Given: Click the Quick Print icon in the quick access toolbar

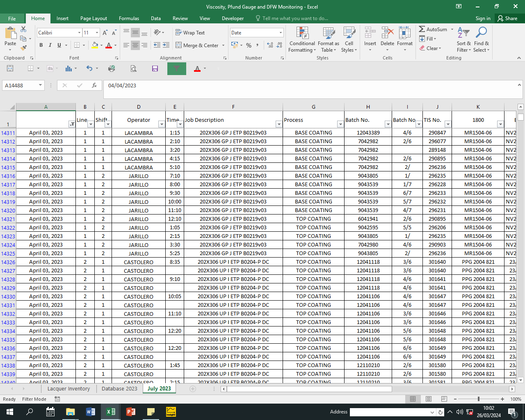Looking at the screenshot, I should (112, 68).
